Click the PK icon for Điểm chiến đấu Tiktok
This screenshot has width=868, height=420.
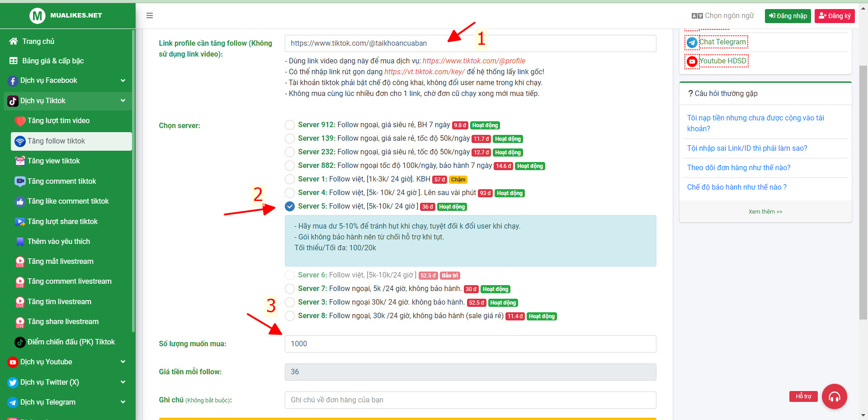pos(20,342)
